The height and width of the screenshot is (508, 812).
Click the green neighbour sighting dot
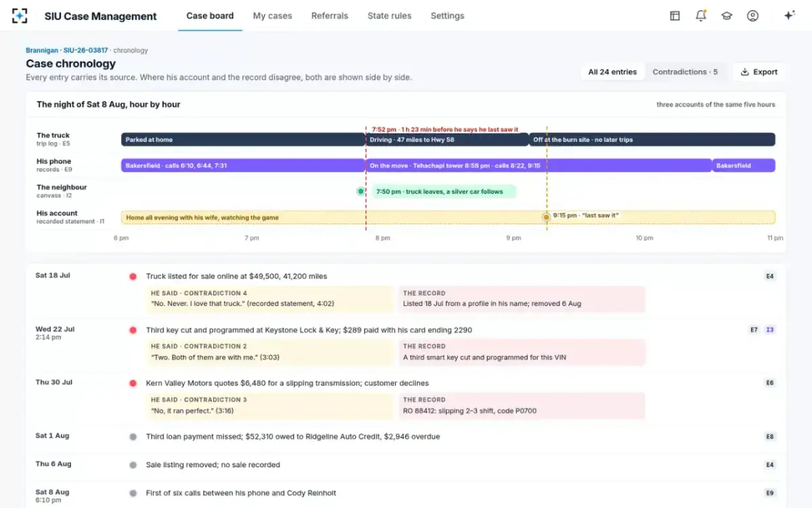pyautogui.click(x=361, y=192)
